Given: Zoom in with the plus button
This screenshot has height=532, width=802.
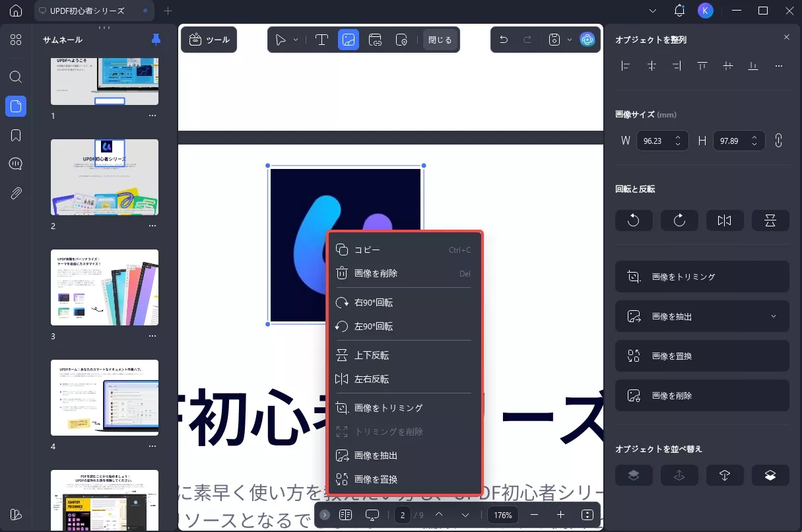Looking at the screenshot, I should click(x=560, y=515).
